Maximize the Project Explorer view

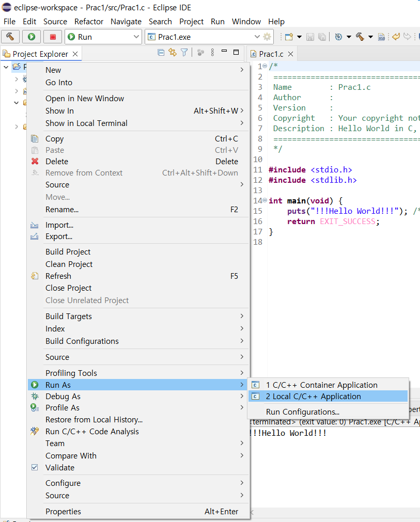[x=236, y=52]
